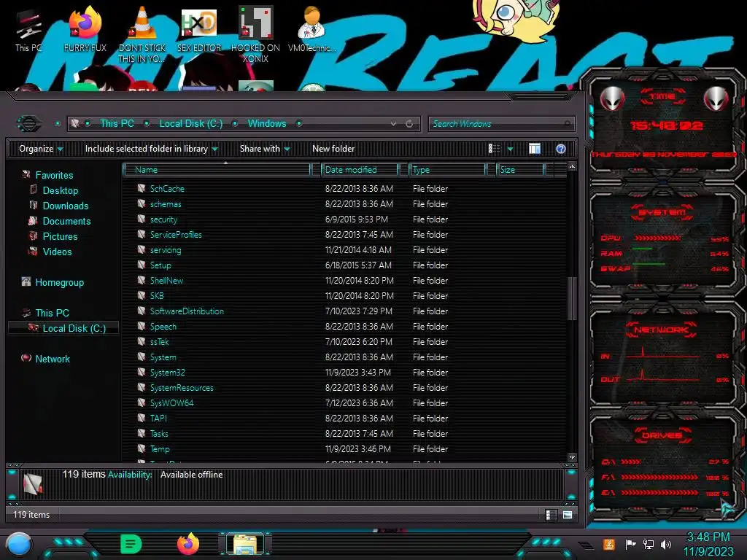Screen dimensions: 747x560
Task: Select the SoftwareDistribution folder
Action: click(x=187, y=311)
